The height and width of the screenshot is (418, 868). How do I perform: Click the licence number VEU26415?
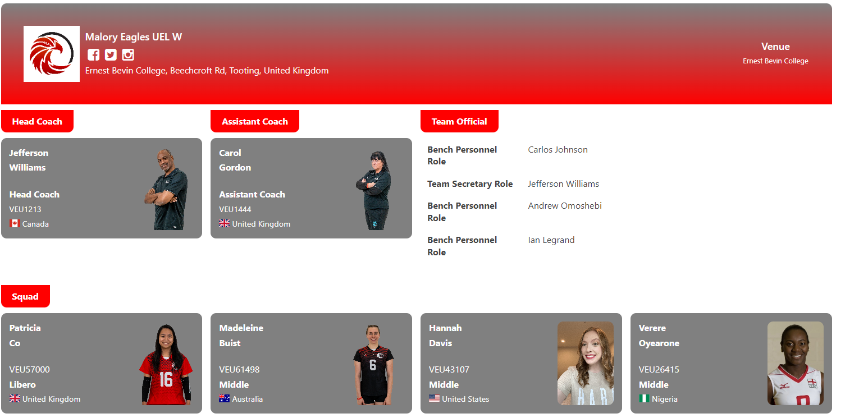659,369
